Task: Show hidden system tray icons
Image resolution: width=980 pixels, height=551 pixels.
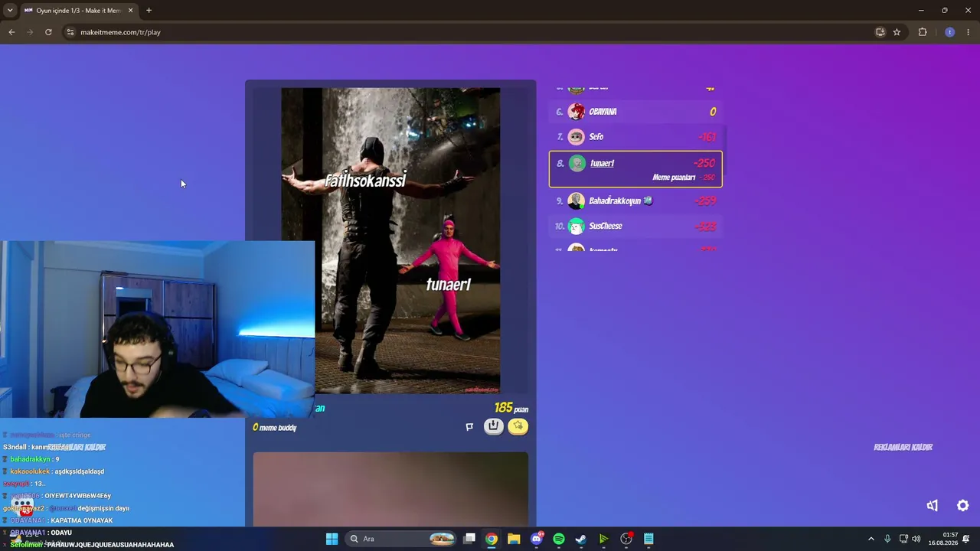Action: click(x=871, y=539)
